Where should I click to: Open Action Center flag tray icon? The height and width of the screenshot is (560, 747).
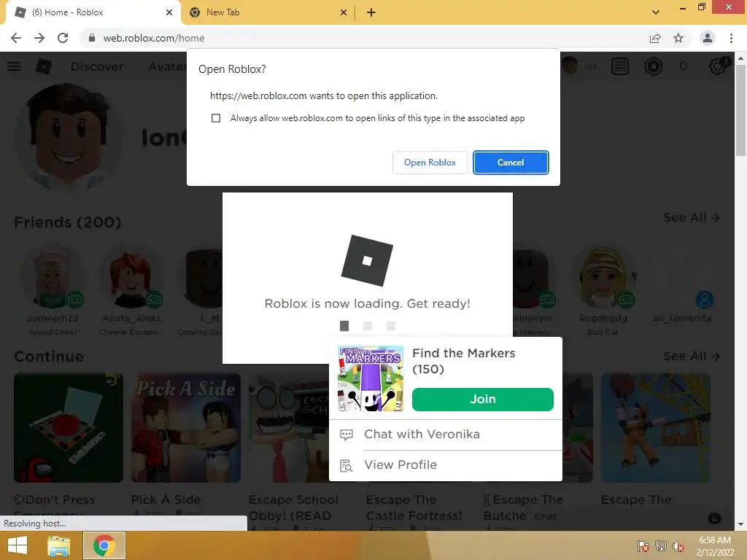pyautogui.click(x=643, y=546)
